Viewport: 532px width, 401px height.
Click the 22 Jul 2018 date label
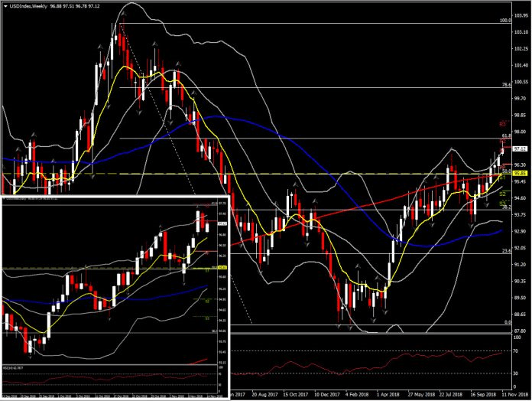(x=451, y=395)
